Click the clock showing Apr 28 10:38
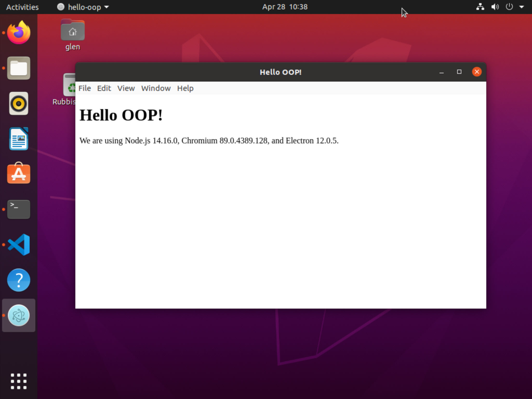532x399 pixels. point(284,7)
